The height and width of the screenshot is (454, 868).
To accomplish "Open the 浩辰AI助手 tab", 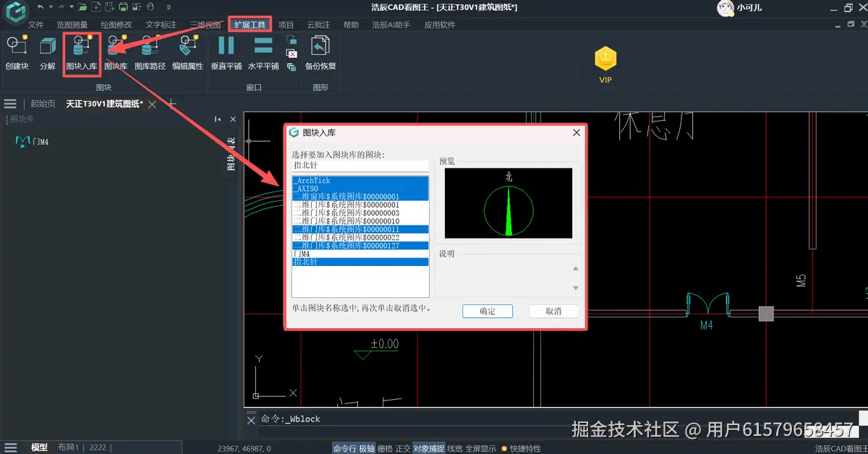I will pyautogui.click(x=391, y=25).
